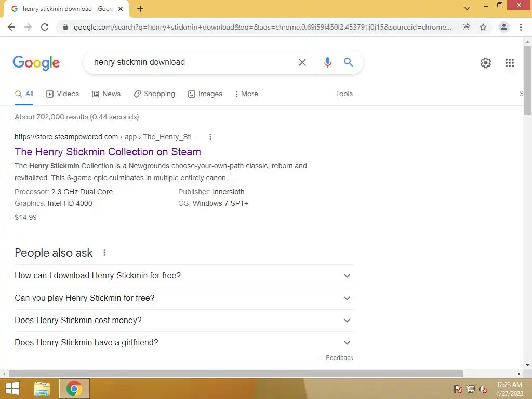This screenshot has width=532, height=399.
Task: Open Chrome three-dot menu
Action: point(521,27)
